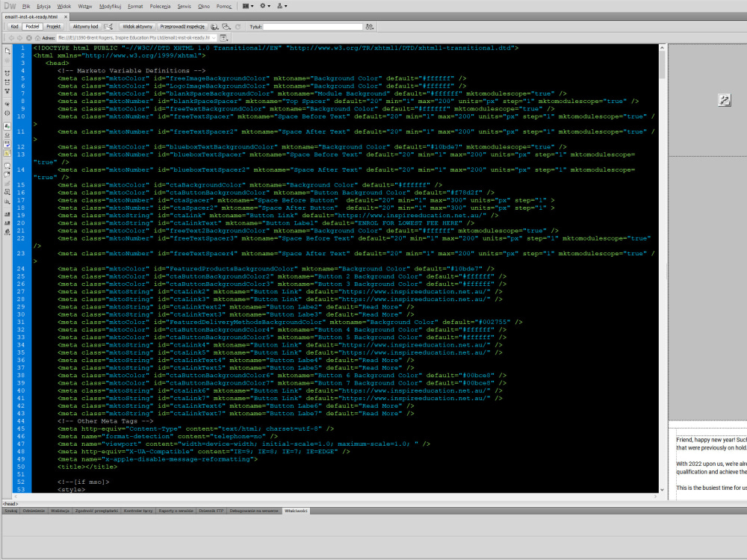Screen dimensions: 747x560
Task: Open the Modyfikuj menu
Action: click(x=110, y=6)
